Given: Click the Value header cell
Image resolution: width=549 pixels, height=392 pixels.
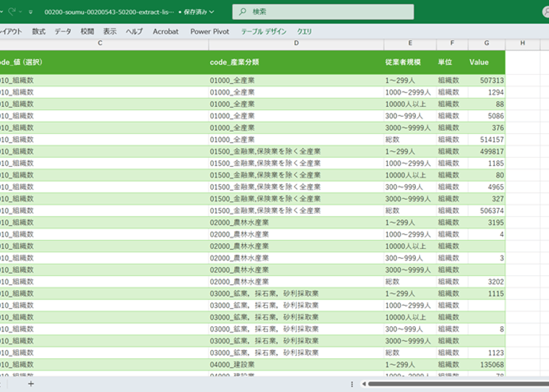Looking at the screenshot, I should 487,62.
